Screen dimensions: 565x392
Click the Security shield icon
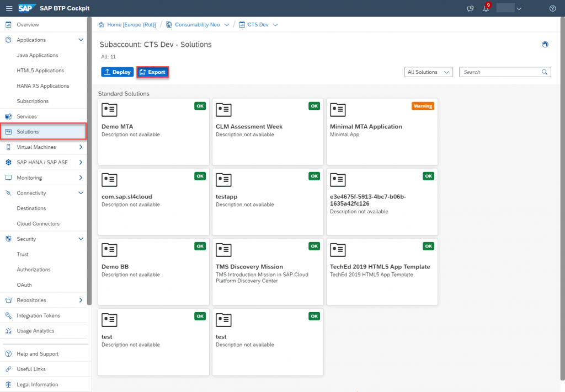8,239
